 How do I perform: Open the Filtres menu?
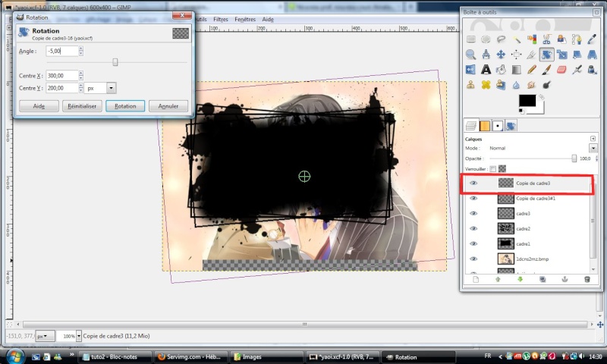[x=221, y=20]
